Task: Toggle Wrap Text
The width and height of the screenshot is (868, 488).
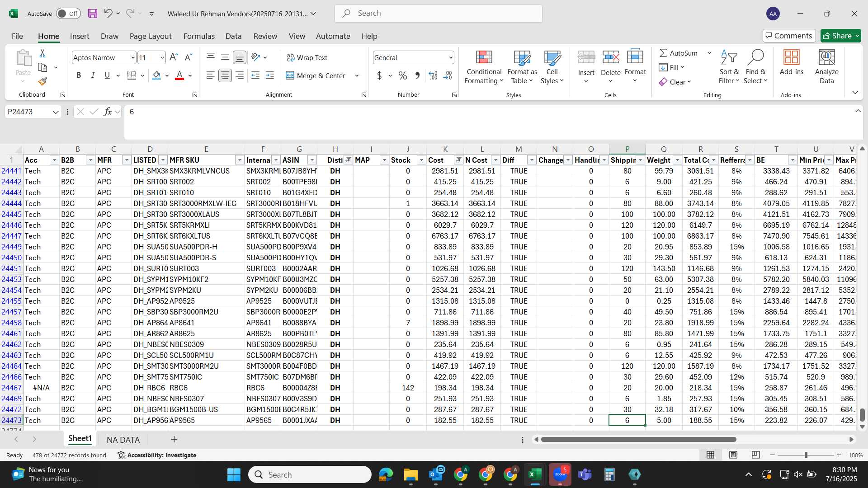Action: pos(307,57)
